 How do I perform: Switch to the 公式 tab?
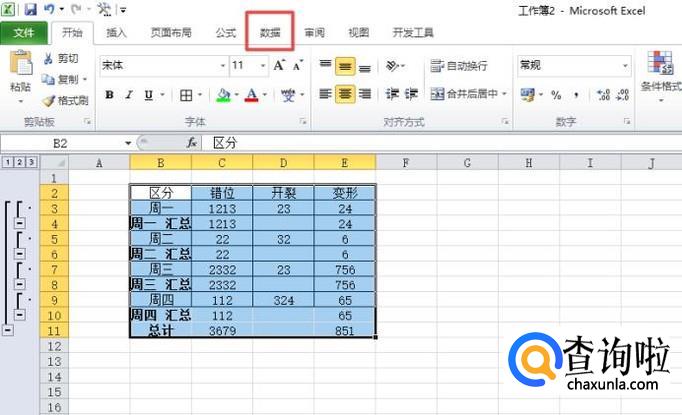[x=226, y=33]
